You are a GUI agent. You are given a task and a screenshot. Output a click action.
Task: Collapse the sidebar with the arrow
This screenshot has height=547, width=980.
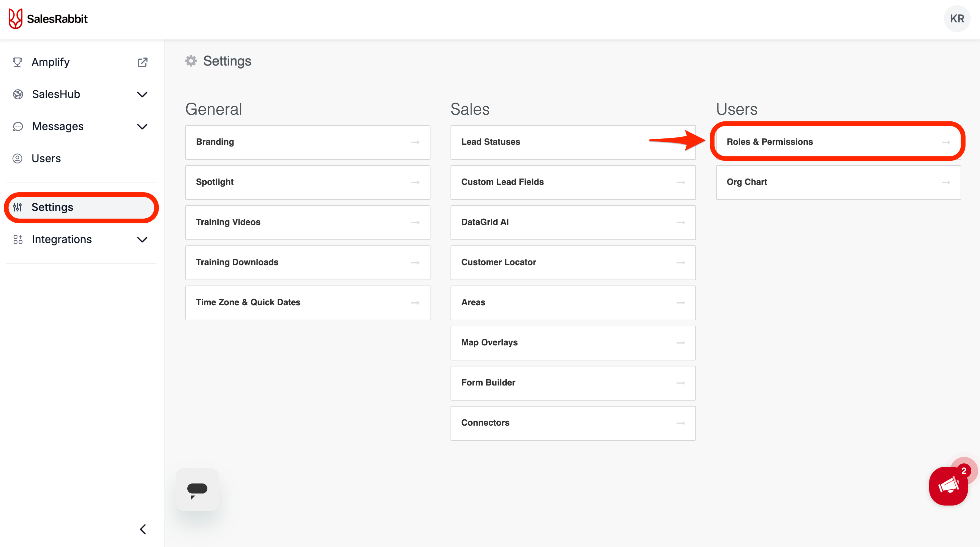click(x=143, y=529)
